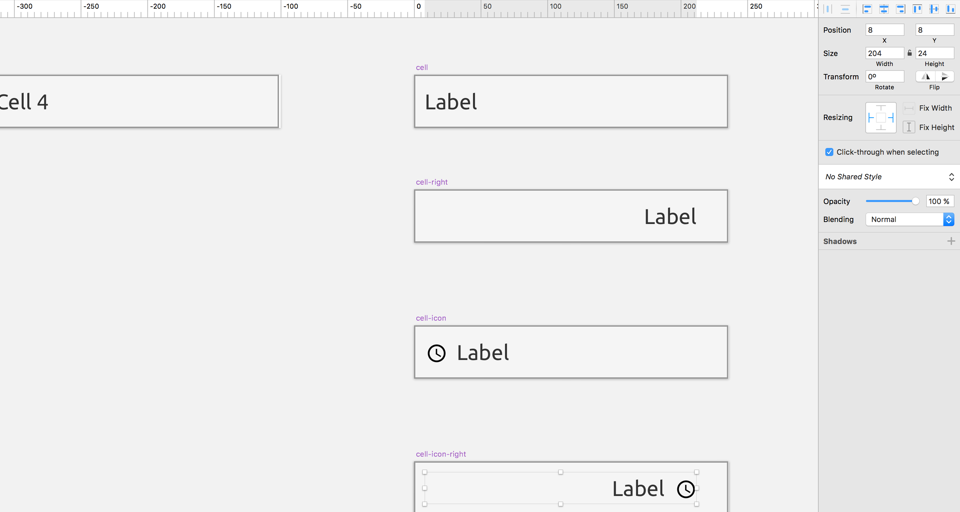Toggle Fix Width resizing option
The image size is (960, 512).
(909, 108)
